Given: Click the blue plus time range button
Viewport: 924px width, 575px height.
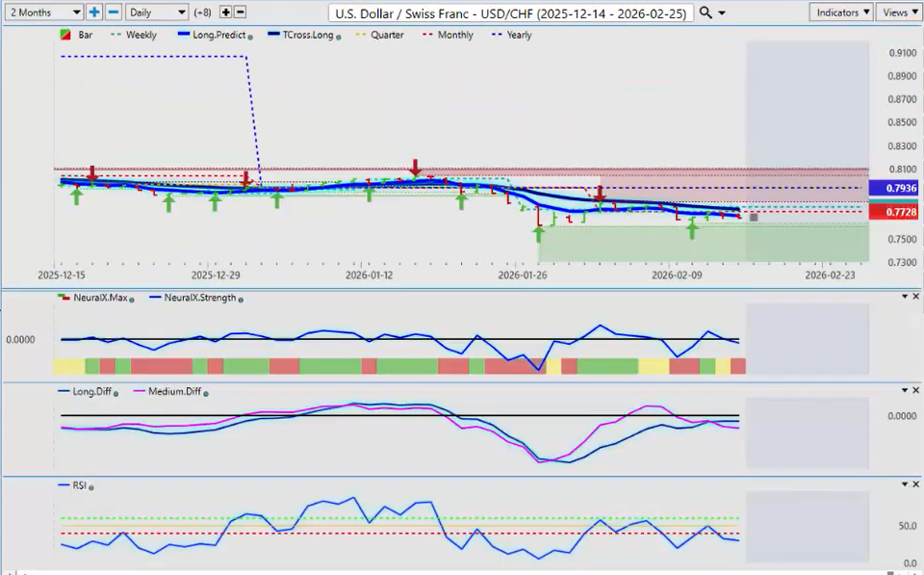Looking at the screenshot, I should point(94,13).
